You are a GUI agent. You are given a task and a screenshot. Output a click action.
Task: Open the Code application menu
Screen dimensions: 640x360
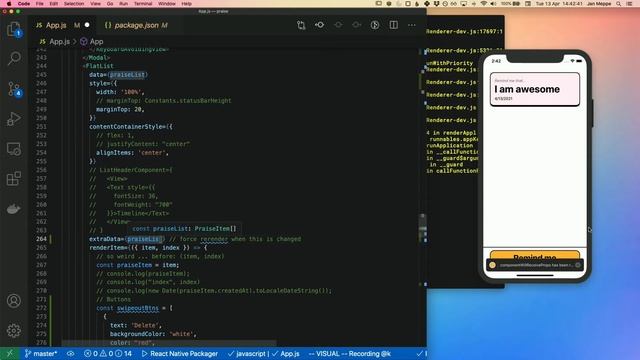pos(24,4)
